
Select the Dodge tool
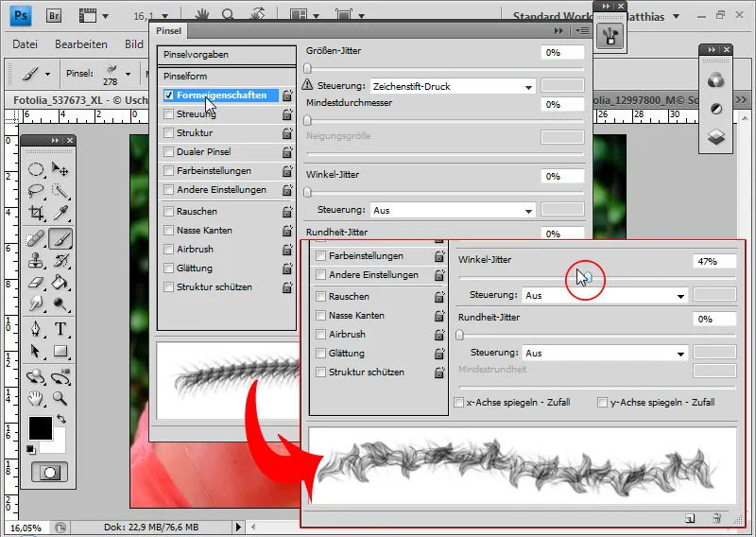(60, 303)
